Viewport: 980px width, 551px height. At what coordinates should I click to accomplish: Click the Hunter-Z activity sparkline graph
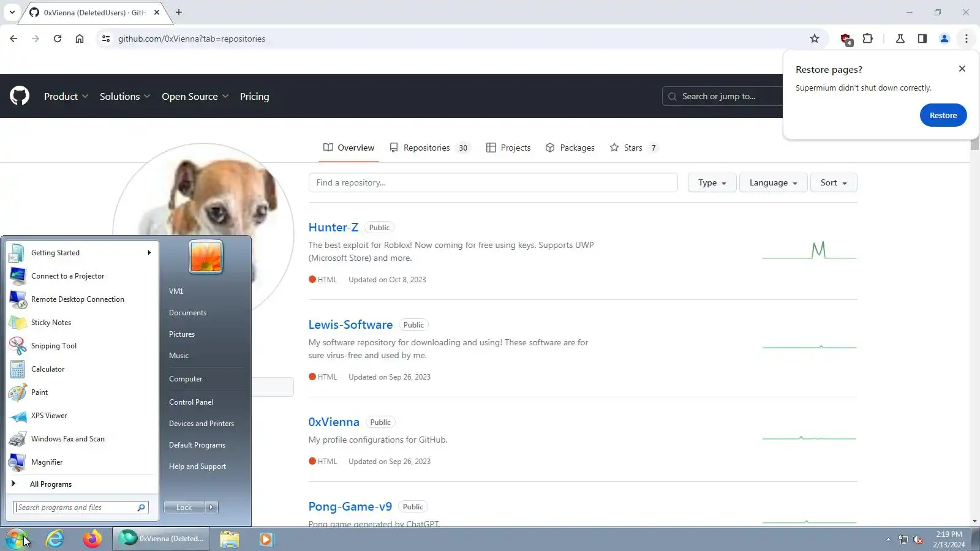point(809,250)
